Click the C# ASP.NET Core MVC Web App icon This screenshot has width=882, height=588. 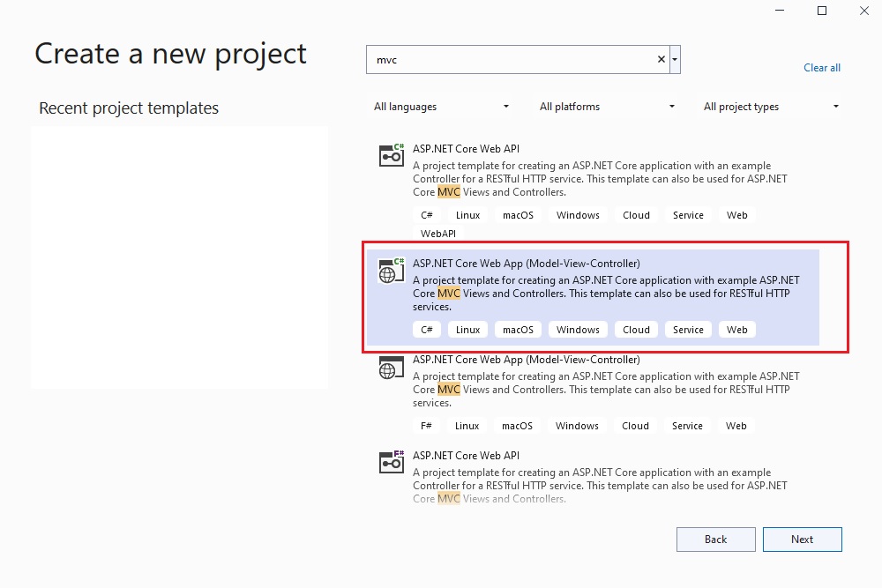[x=392, y=271]
